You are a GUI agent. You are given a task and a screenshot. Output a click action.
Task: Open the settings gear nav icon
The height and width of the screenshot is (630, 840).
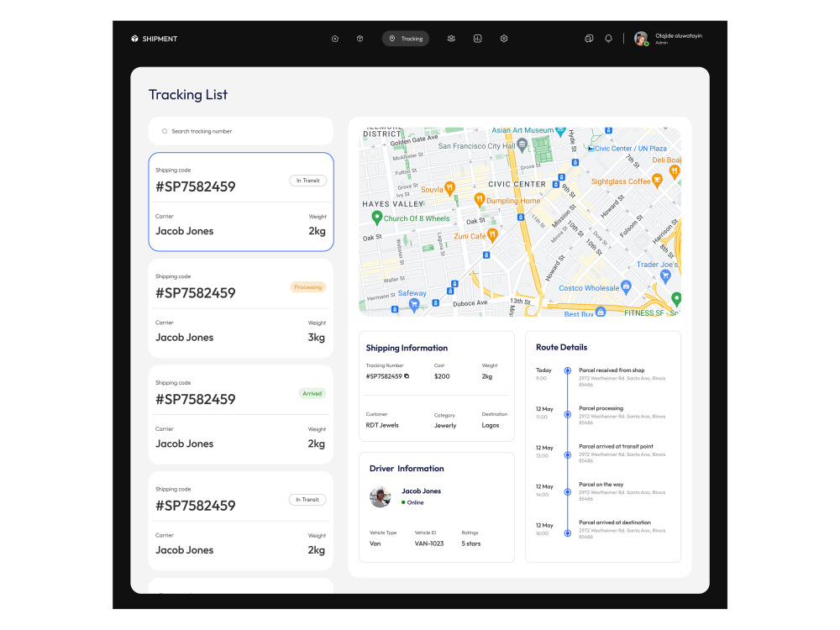tap(503, 39)
